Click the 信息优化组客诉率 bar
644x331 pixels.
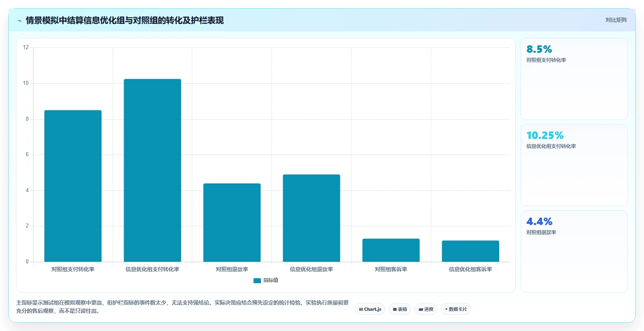click(470, 251)
